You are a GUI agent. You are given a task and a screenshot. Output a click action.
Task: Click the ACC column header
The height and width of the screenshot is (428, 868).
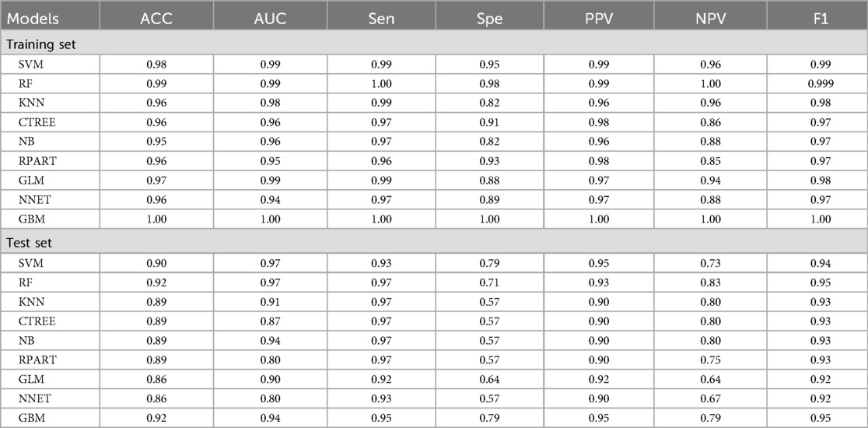(156, 19)
